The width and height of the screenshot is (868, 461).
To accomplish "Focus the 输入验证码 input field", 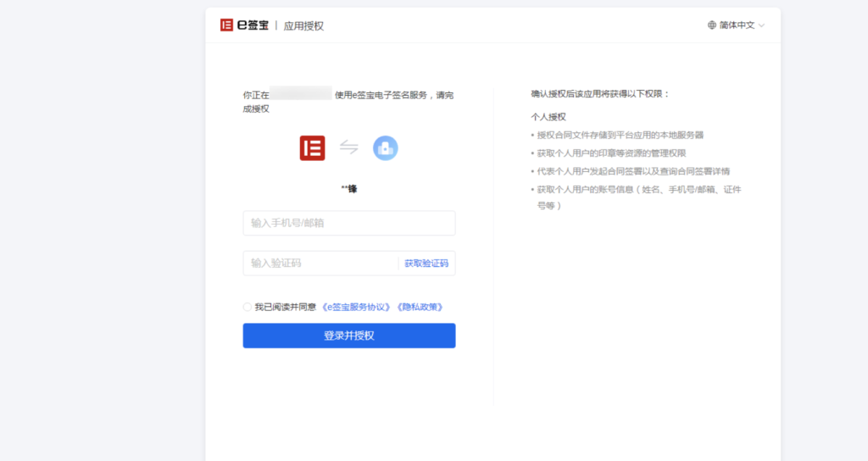I will (320, 264).
